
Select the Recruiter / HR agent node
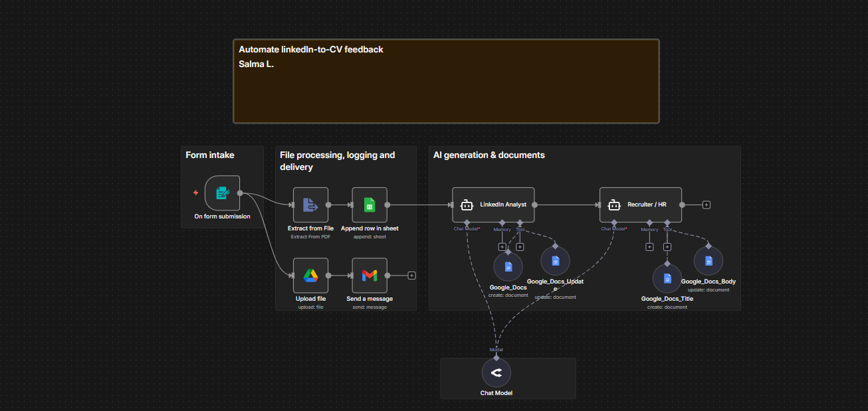coord(641,205)
